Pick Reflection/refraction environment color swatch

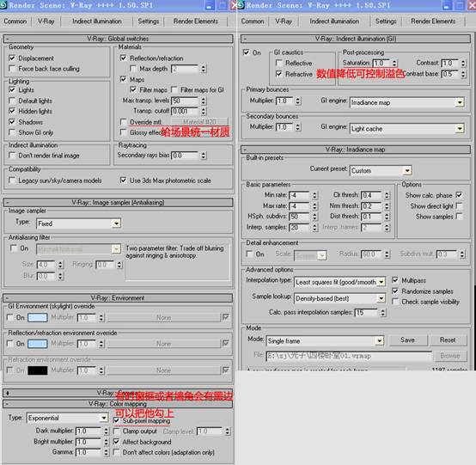(38, 344)
